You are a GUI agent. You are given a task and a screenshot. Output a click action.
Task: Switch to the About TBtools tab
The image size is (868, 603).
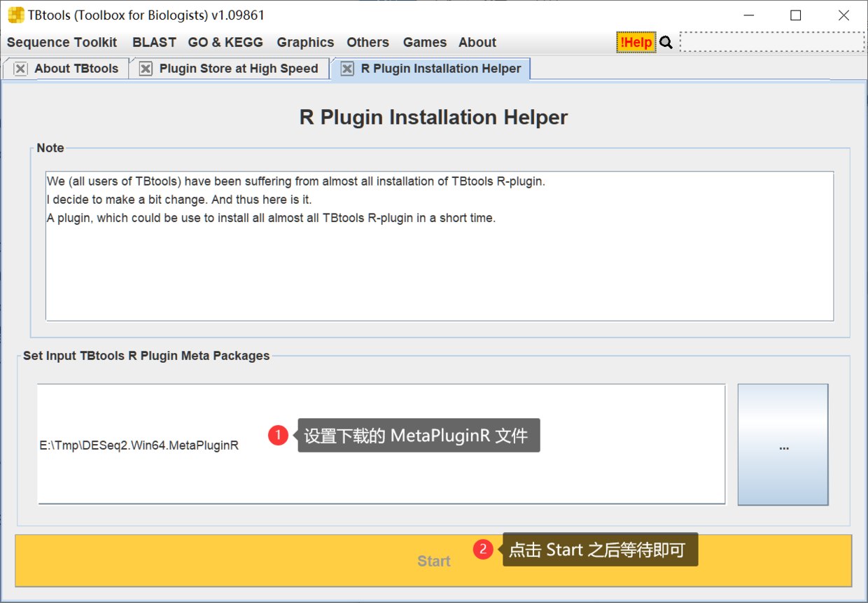pos(76,69)
